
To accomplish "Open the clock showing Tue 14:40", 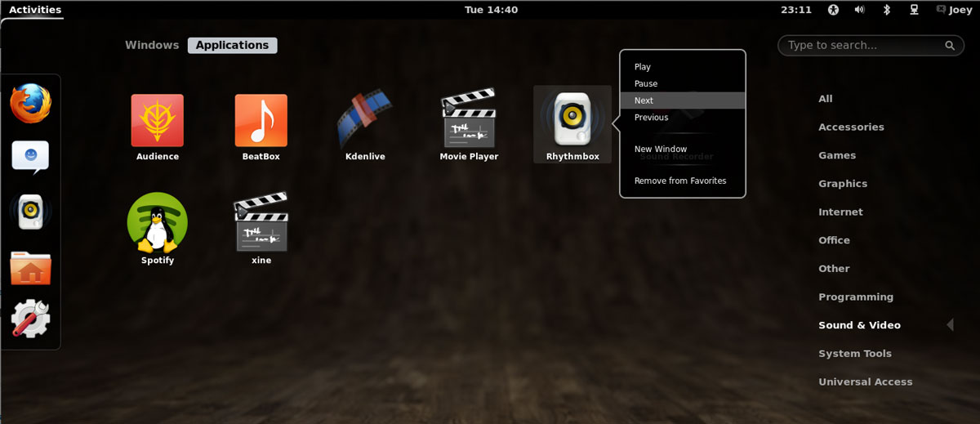I will (x=491, y=10).
